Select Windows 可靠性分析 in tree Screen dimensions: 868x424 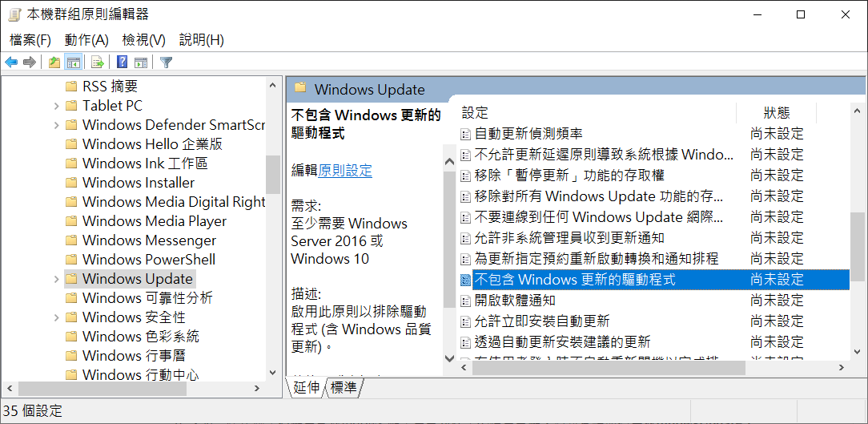147,298
